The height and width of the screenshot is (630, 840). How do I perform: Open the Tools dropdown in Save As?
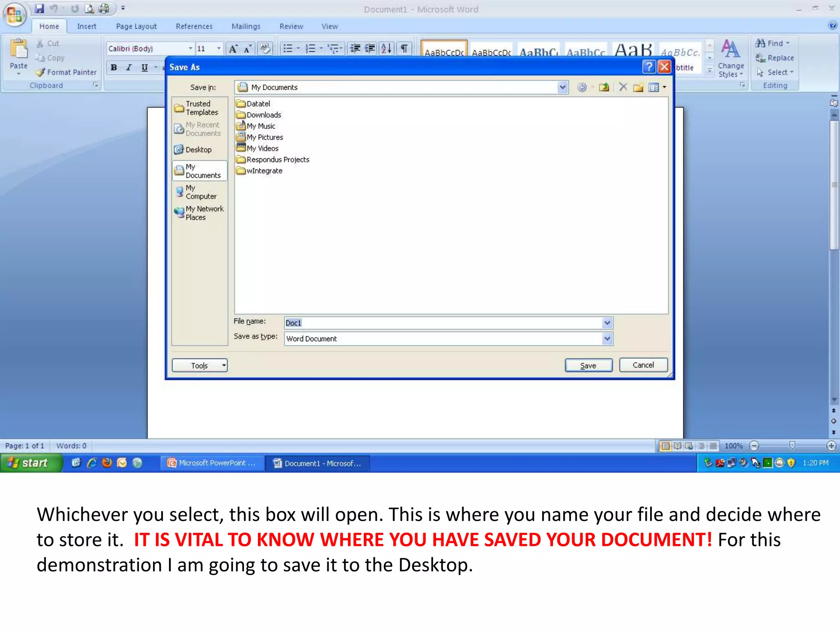pyautogui.click(x=200, y=365)
